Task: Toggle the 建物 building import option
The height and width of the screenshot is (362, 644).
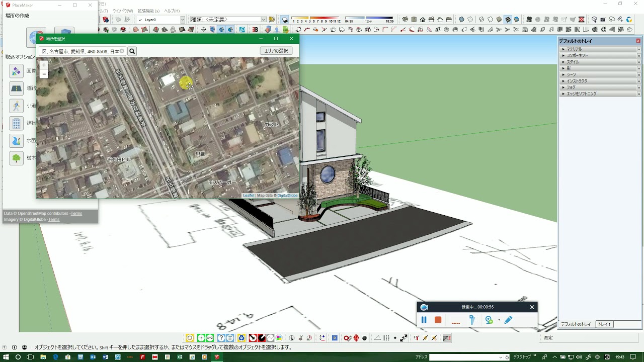Action: pyautogui.click(x=17, y=123)
